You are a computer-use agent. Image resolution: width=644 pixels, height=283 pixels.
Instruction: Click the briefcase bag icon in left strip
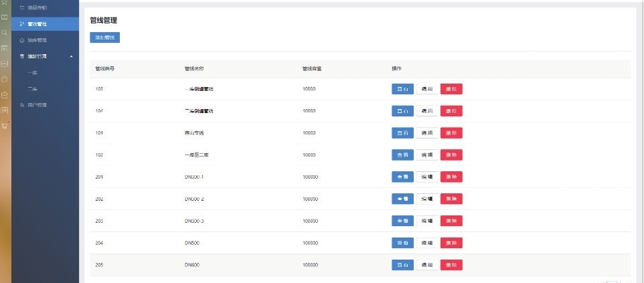point(5,94)
